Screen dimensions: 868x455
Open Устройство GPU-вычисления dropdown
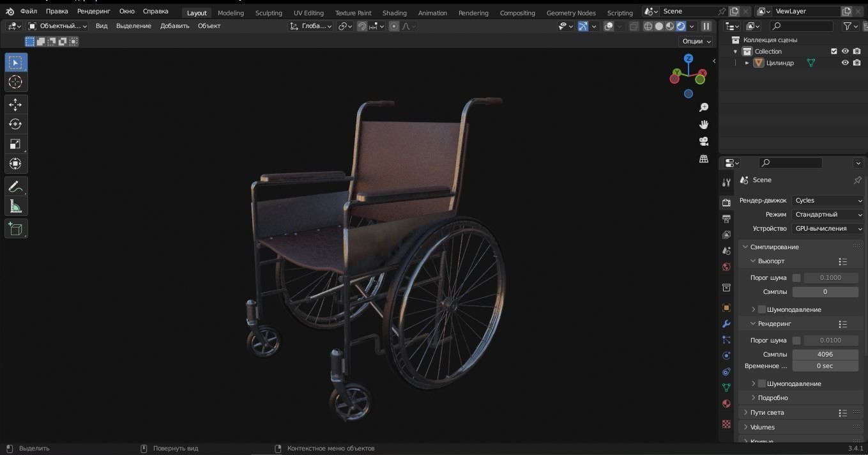[828, 228]
